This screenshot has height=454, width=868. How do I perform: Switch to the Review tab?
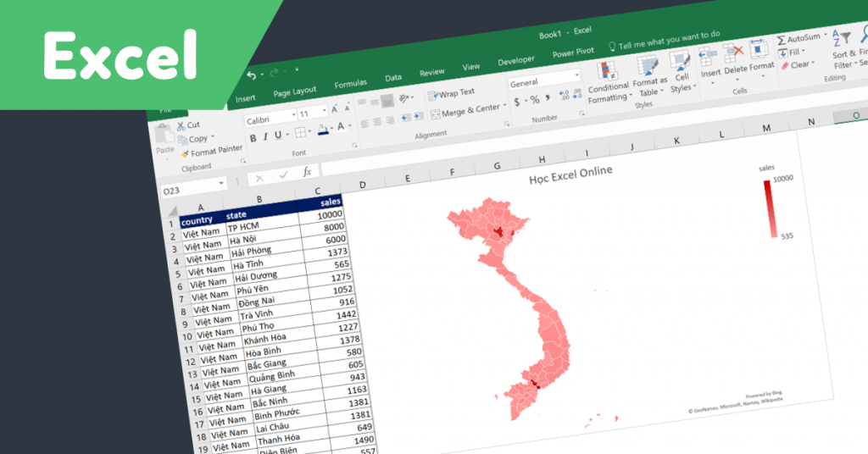(431, 73)
